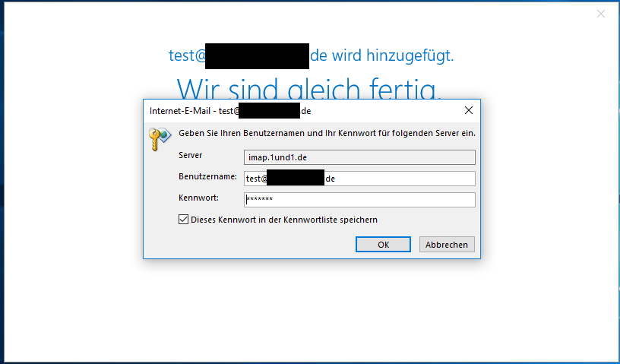Click the test@ address in the blue header

coord(187,55)
